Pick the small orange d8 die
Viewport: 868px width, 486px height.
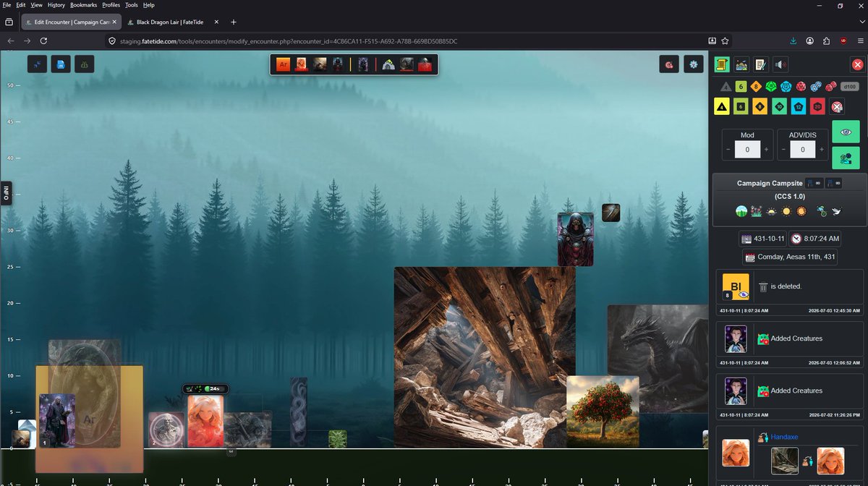[x=756, y=87]
